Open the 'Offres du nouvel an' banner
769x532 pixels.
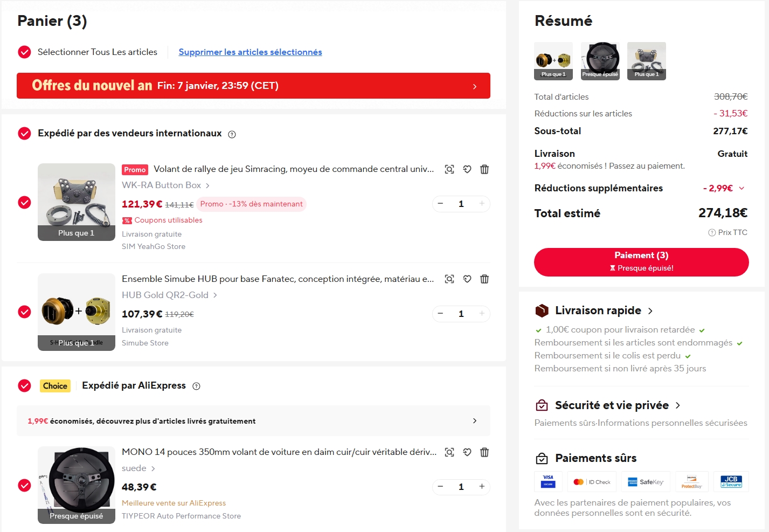point(253,86)
